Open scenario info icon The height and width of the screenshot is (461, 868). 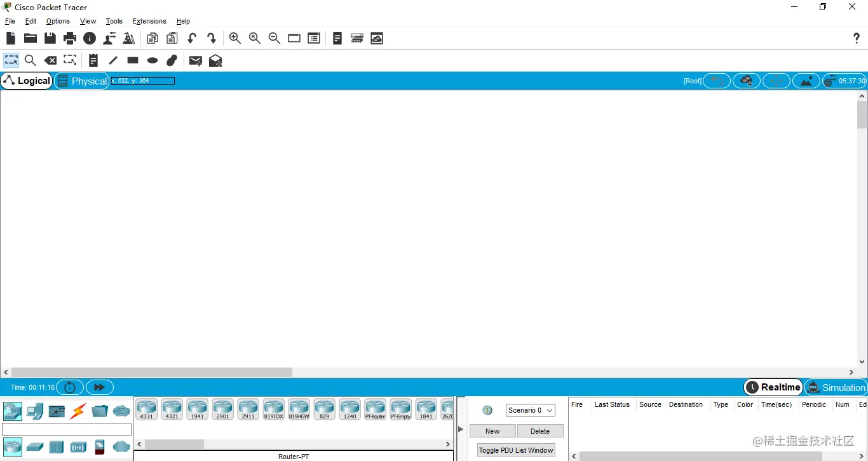[x=487, y=410]
